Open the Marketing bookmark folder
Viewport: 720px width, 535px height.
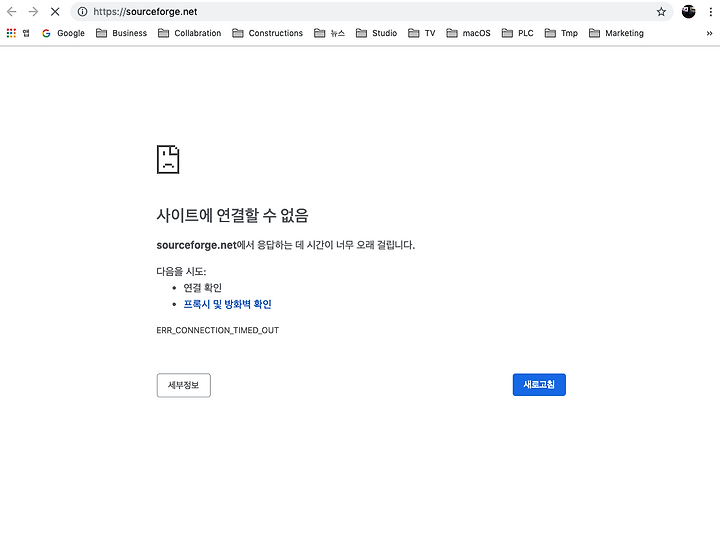coord(616,33)
